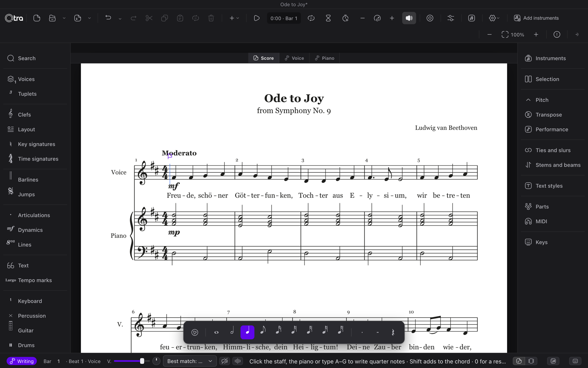Image resolution: width=588 pixels, height=368 pixels.
Task: Click the music note library icon in toolbar
Action: [x=471, y=18]
